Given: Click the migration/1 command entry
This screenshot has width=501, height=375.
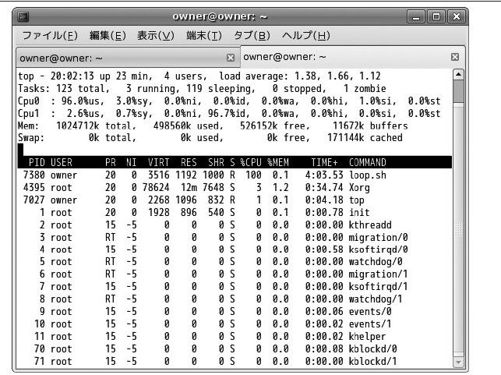Looking at the screenshot, I should [x=378, y=274].
